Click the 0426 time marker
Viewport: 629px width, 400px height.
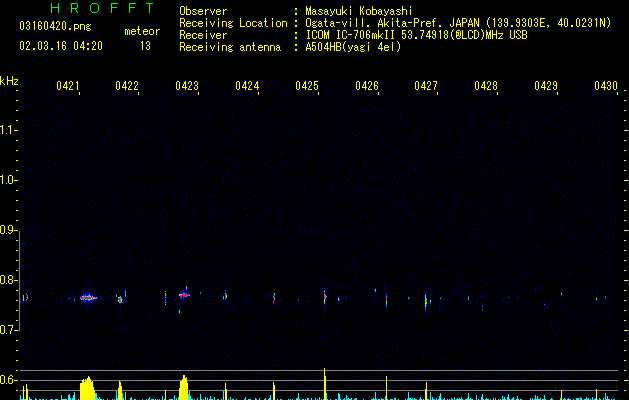(x=367, y=86)
